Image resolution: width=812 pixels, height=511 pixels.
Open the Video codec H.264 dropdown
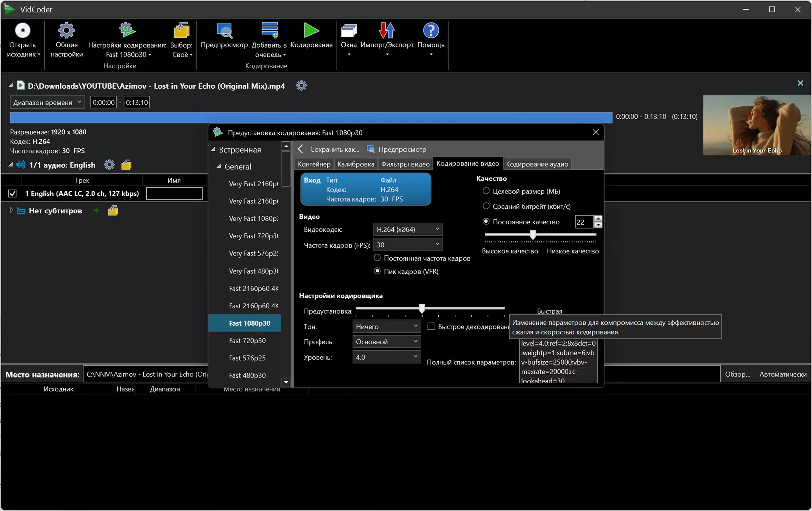408,229
